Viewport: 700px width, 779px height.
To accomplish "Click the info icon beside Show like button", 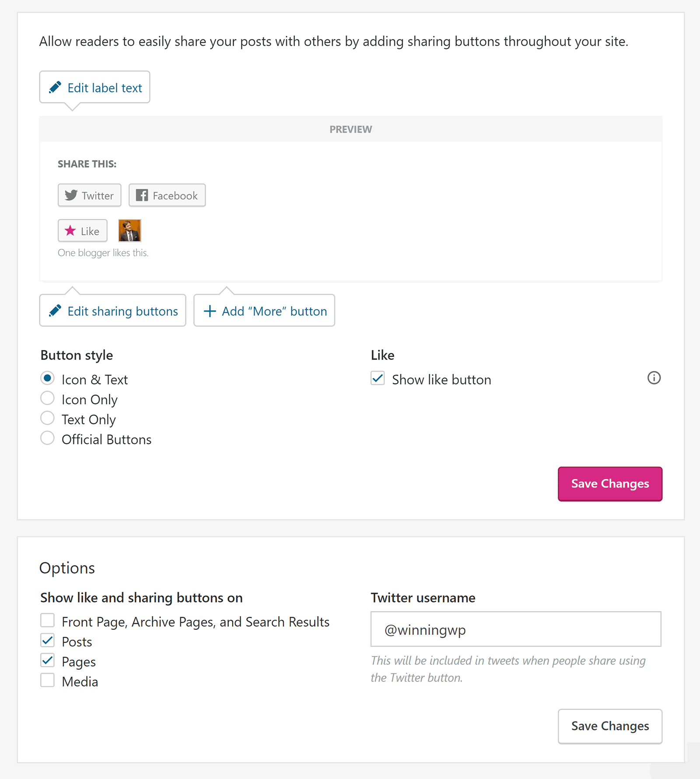I will 654,378.
